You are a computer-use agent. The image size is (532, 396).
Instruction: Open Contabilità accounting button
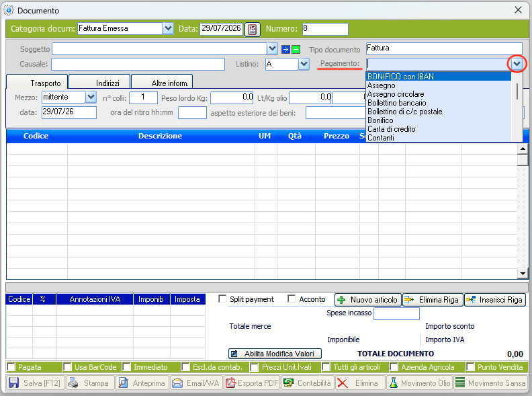[308, 383]
